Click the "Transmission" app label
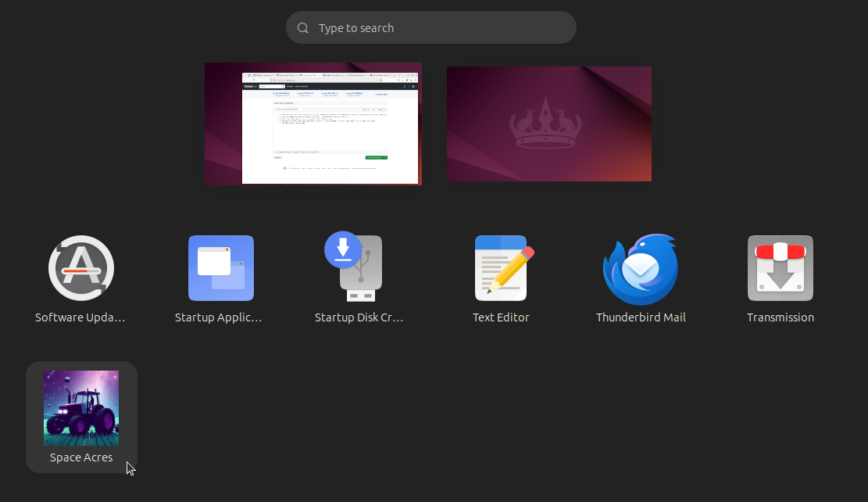This screenshot has height=502, width=868. click(780, 317)
